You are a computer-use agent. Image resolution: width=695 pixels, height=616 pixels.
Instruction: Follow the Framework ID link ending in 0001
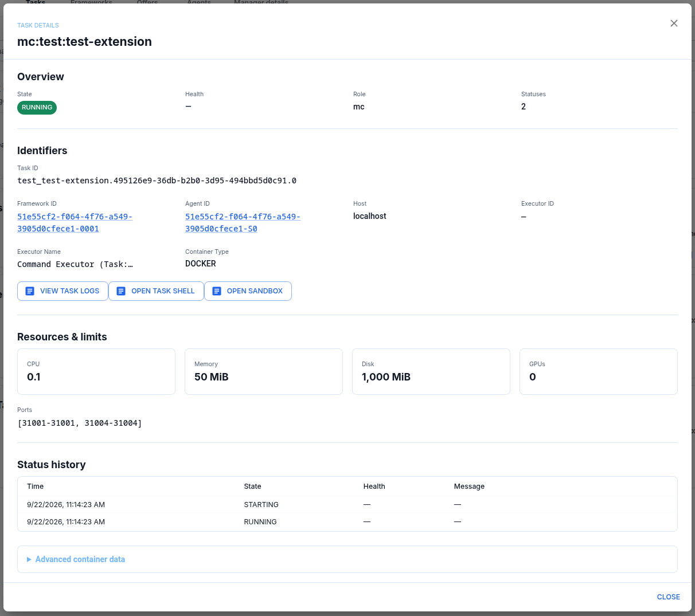[75, 222]
